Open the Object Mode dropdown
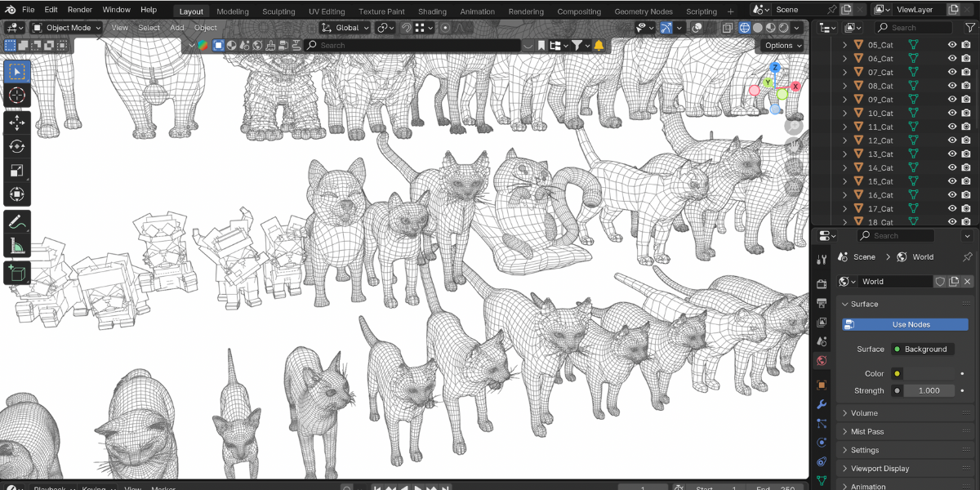980x490 pixels. tap(68, 28)
